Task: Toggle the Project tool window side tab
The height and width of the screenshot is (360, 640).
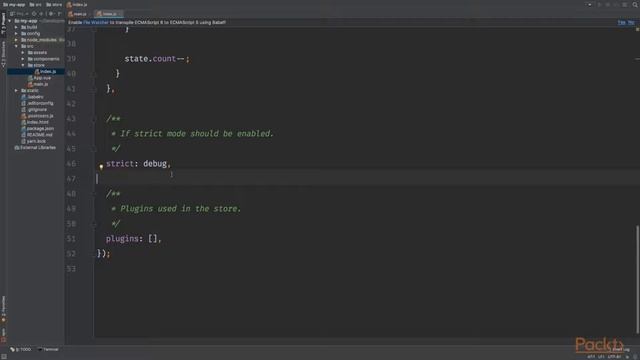Action: click(3, 23)
